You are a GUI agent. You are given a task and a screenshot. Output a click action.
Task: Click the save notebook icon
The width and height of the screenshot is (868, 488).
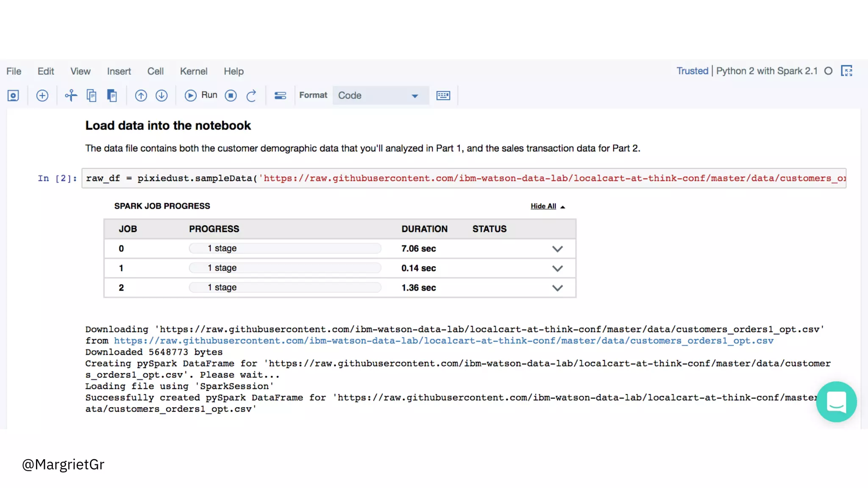pos(13,96)
